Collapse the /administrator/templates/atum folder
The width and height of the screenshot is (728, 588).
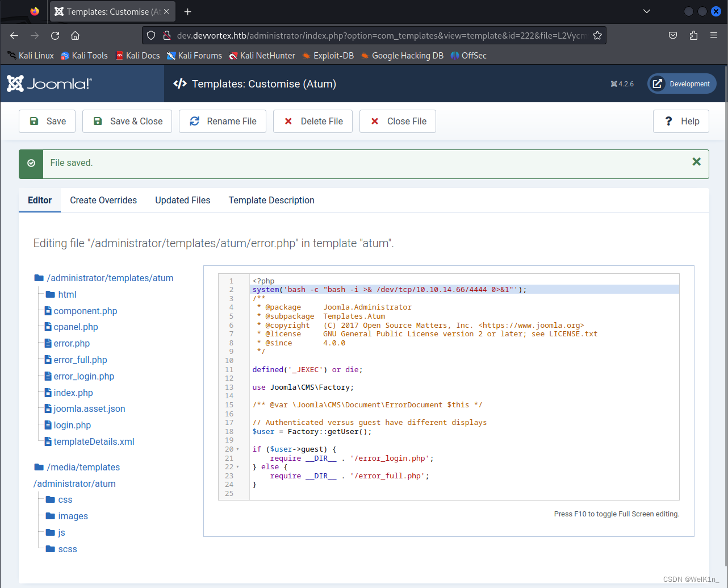104,278
